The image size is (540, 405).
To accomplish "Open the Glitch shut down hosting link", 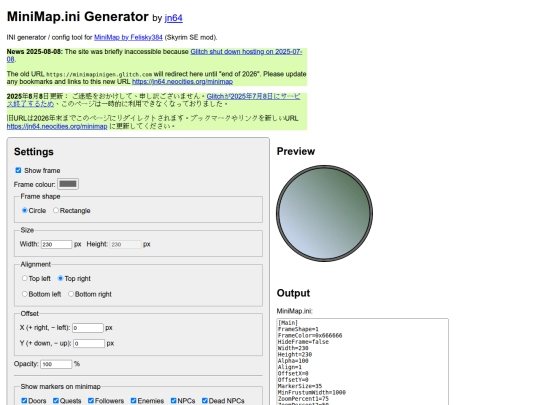I will [x=246, y=52].
